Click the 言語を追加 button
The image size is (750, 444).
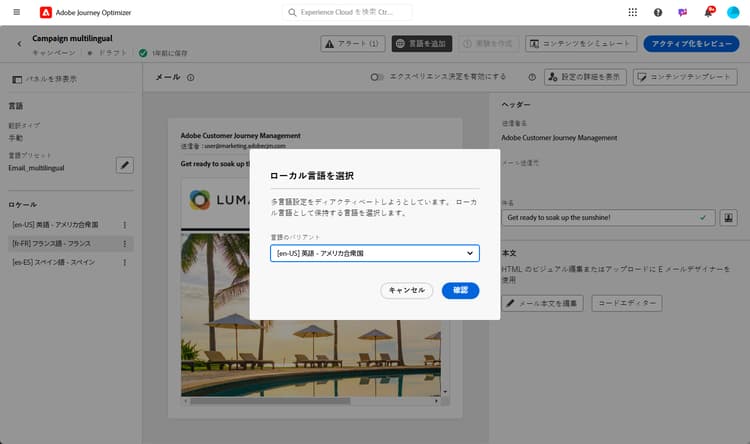421,44
